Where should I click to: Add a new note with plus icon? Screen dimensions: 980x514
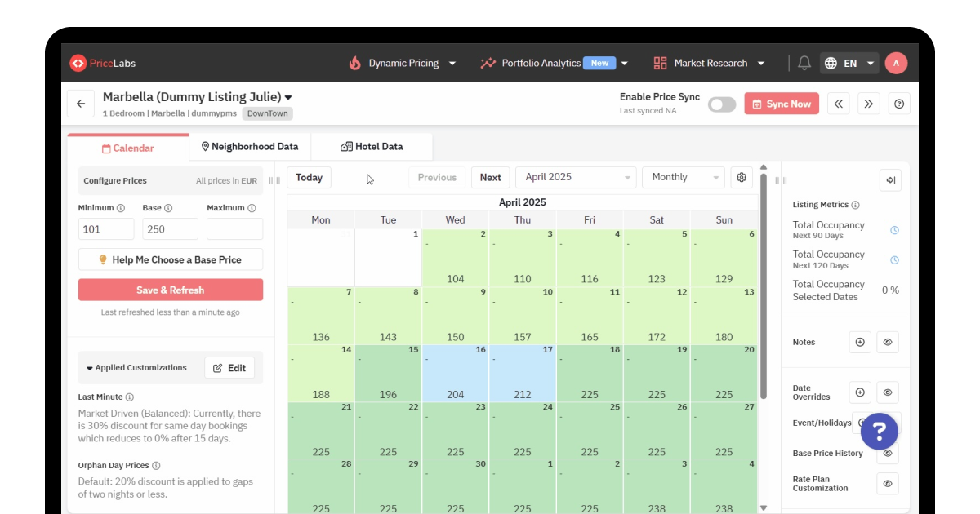tap(860, 343)
